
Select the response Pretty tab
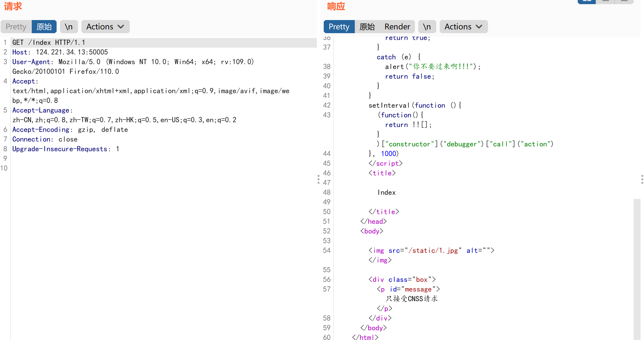click(339, 27)
